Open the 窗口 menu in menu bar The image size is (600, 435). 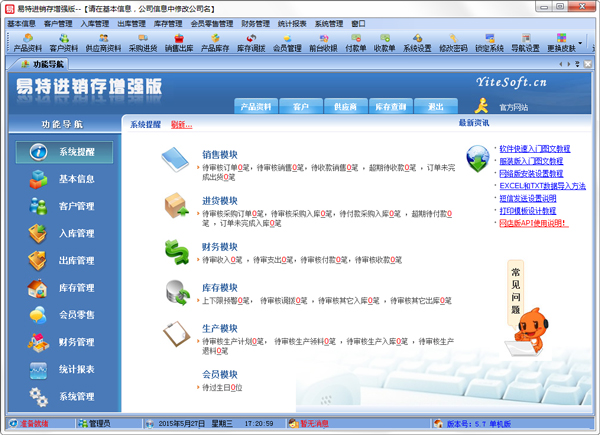[358, 23]
